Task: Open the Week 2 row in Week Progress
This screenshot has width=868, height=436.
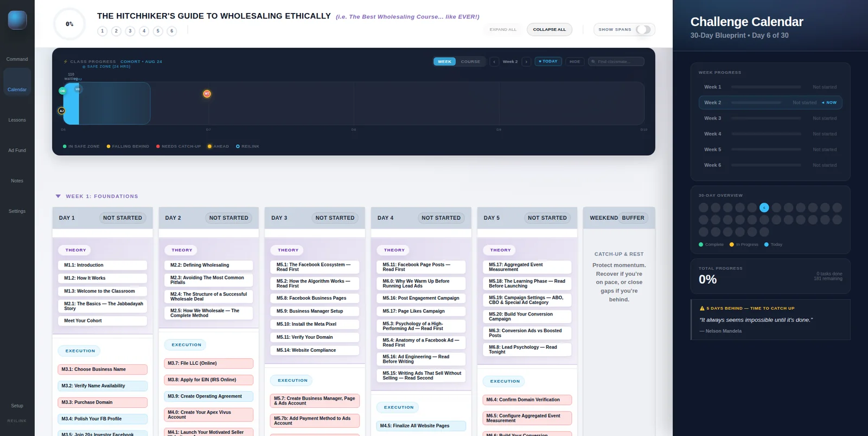Action: pyautogui.click(x=770, y=103)
